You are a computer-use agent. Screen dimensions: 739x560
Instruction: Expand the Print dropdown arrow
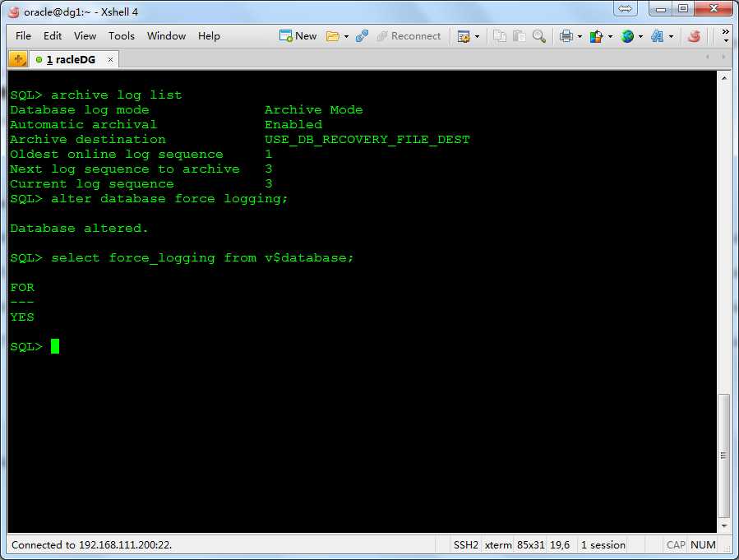point(580,36)
